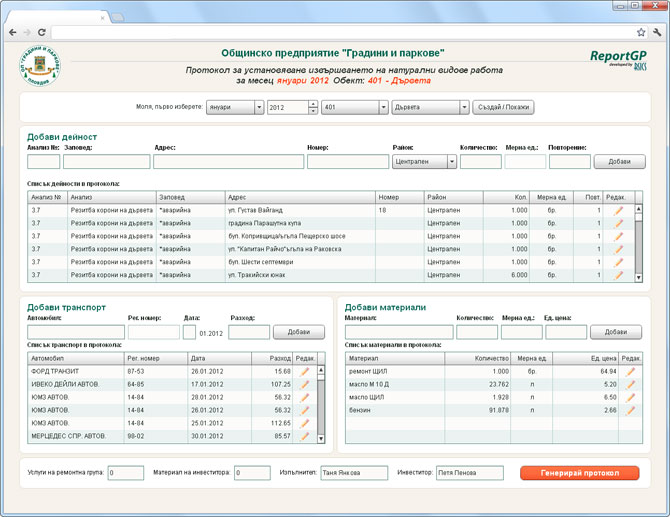Edit ЮМЗ АВТОВ. row dated 25.01.2012
Viewport: 670px width, 517px height.
click(x=305, y=423)
